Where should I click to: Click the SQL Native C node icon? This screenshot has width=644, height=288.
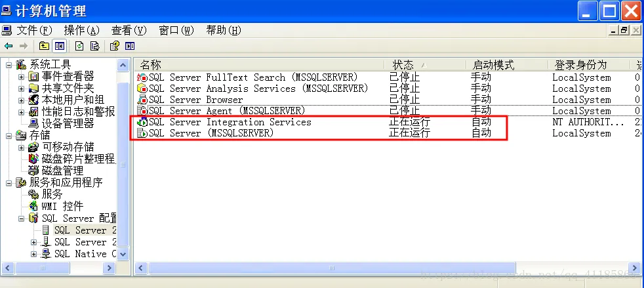point(47,254)
